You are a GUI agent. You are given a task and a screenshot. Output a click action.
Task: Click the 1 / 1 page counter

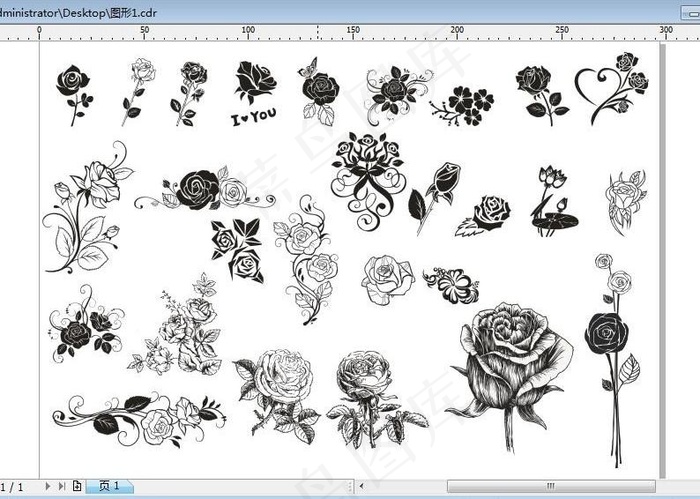[12, 487]
